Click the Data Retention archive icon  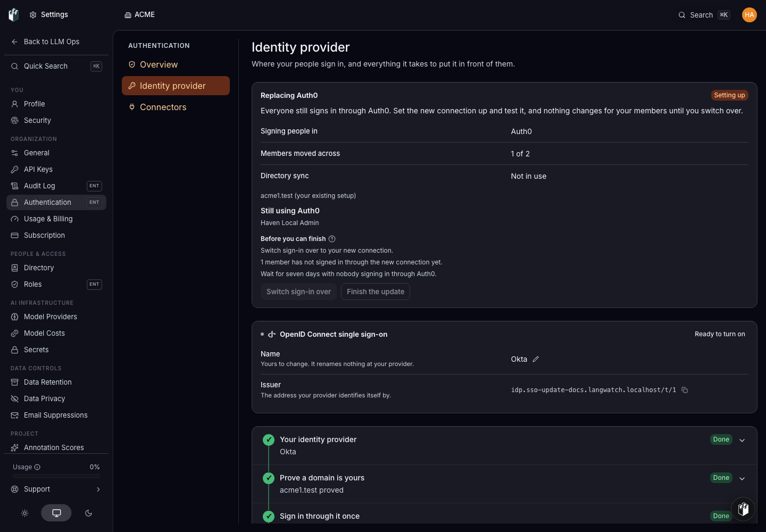coord(15,382)
